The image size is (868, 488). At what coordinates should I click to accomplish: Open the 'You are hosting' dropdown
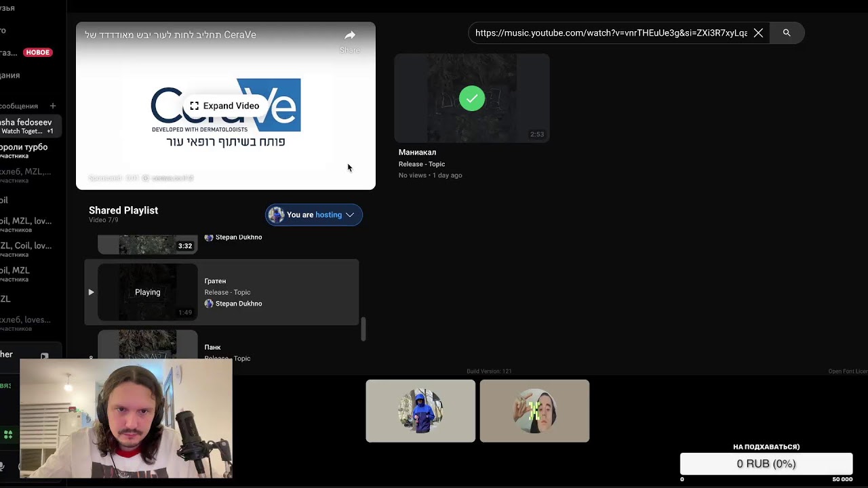coord(314,215)
